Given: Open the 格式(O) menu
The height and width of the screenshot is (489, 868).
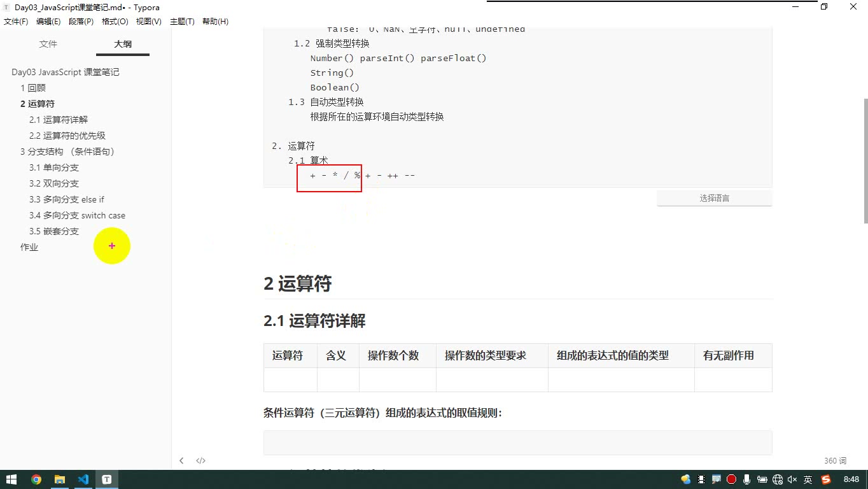Looking at the screenshot, I should pyautogui.click(x=115, y=22).
